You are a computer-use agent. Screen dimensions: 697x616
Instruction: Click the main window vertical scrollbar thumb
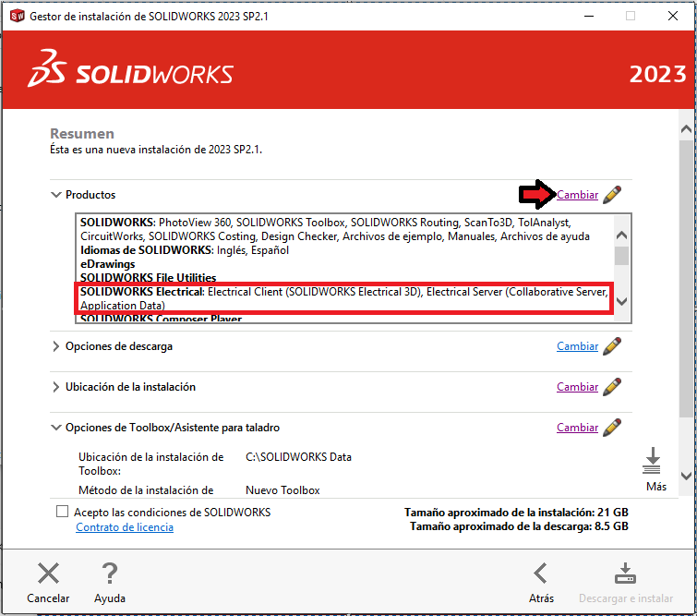coord(686,278)
